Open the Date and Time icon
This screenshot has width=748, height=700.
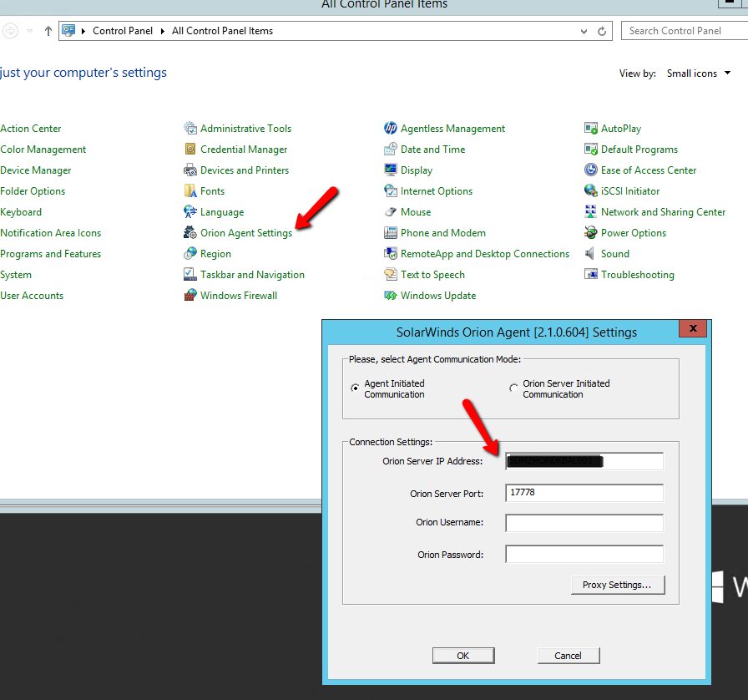391,150
